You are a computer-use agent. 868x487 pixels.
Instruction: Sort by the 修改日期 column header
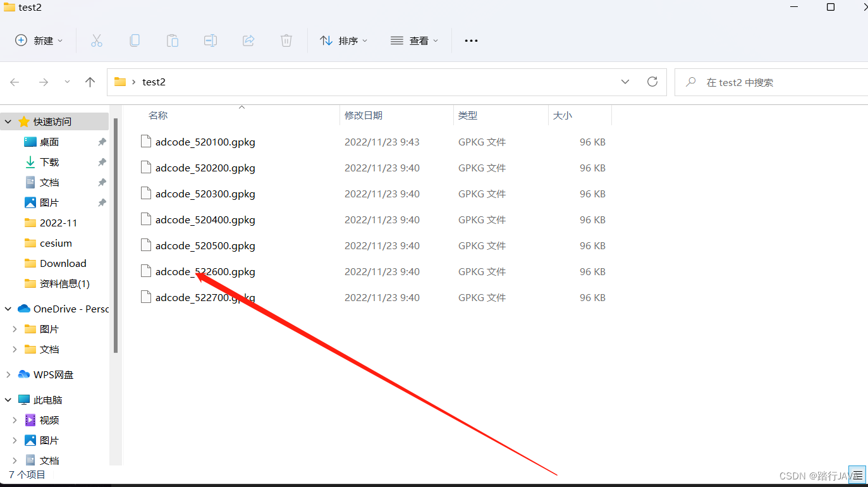[364, 116]
